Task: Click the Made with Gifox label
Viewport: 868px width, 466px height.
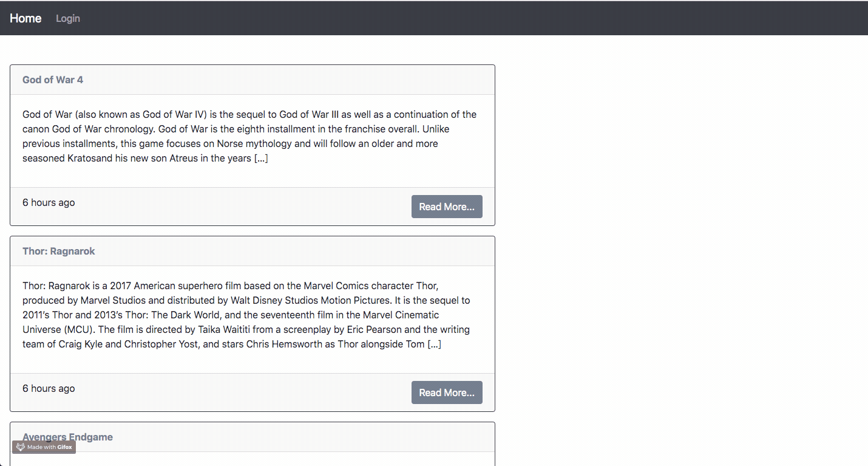Action: pyautogui.click(x=50, y=447)
